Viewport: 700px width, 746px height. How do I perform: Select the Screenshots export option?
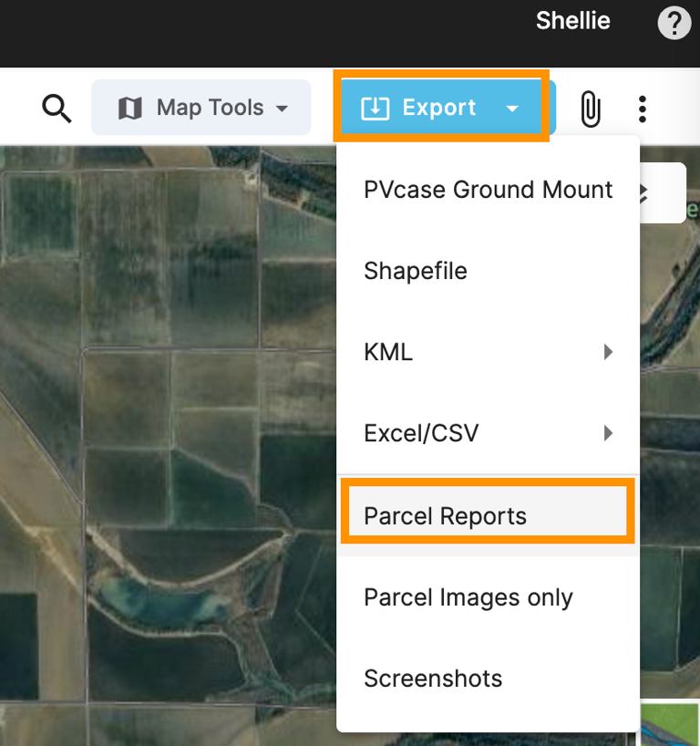click(433, 679)
